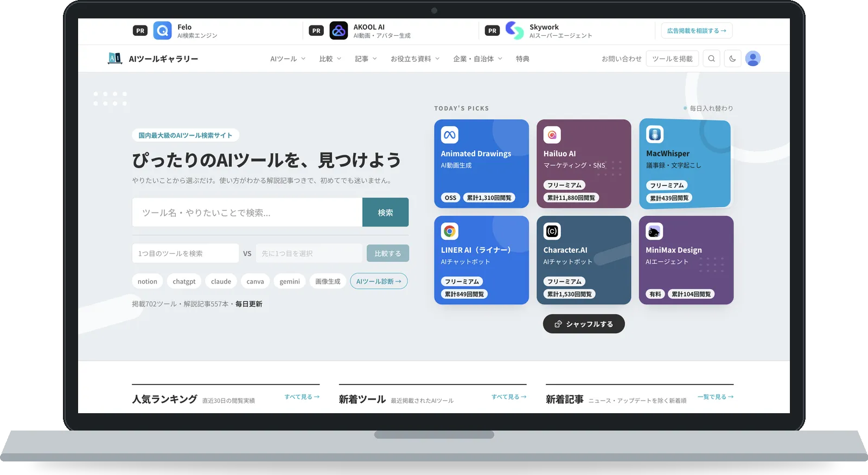This screenshot has width=868, height=475.
Task: Click the Meta icon on Animated Drawings card
Action: coord(450,135)
